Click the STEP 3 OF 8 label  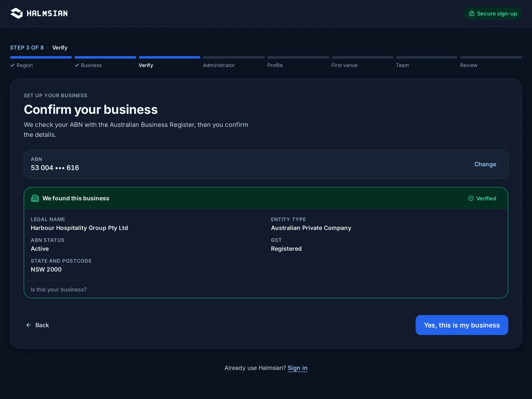27,48
